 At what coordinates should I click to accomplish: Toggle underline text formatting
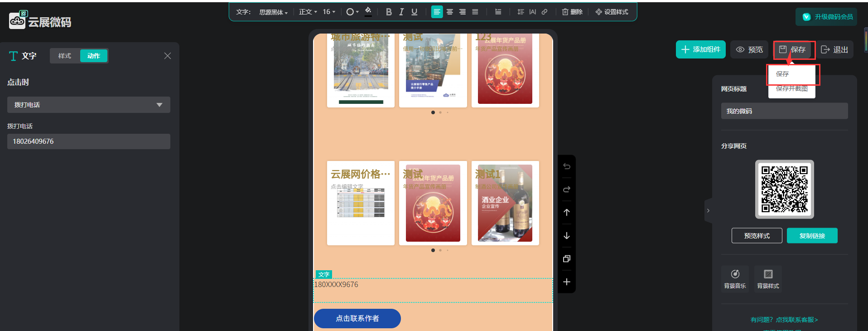(414, 12)
